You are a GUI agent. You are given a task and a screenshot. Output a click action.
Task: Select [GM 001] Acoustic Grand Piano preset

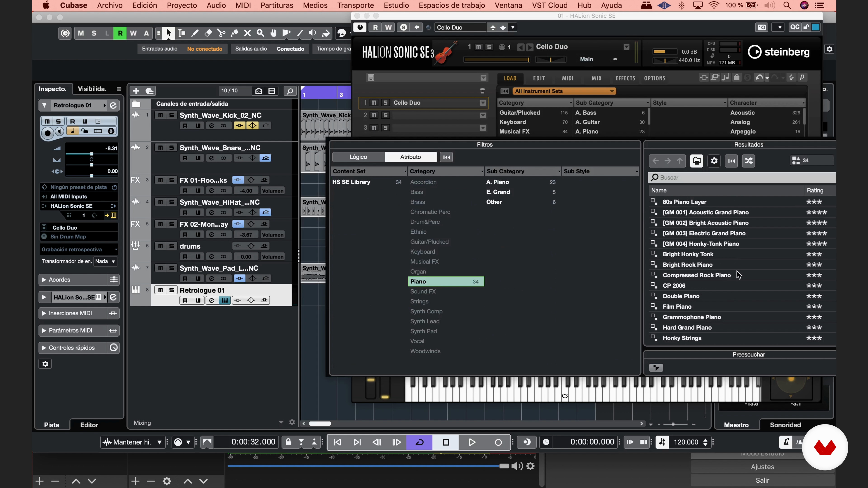point(705,212)
